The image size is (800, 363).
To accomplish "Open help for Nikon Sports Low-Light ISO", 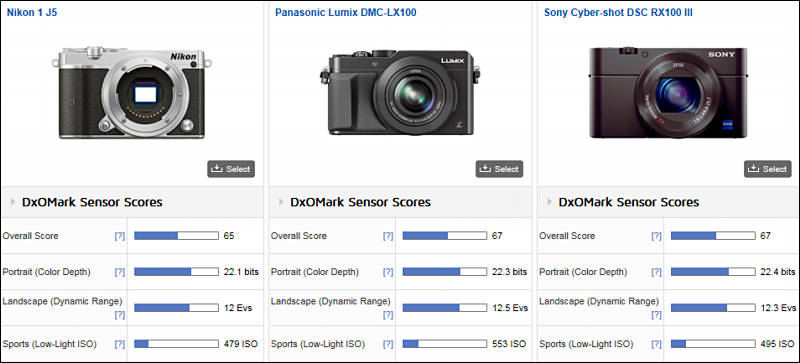I will click(x=119, y=344).
